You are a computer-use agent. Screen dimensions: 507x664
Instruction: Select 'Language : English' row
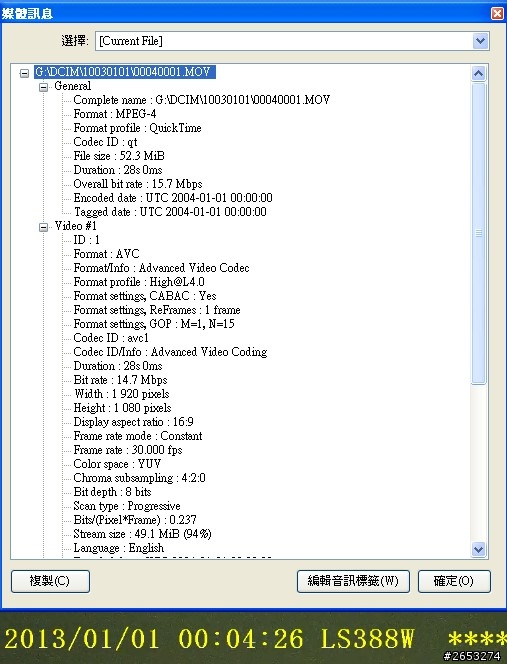(x=119, y=547)
